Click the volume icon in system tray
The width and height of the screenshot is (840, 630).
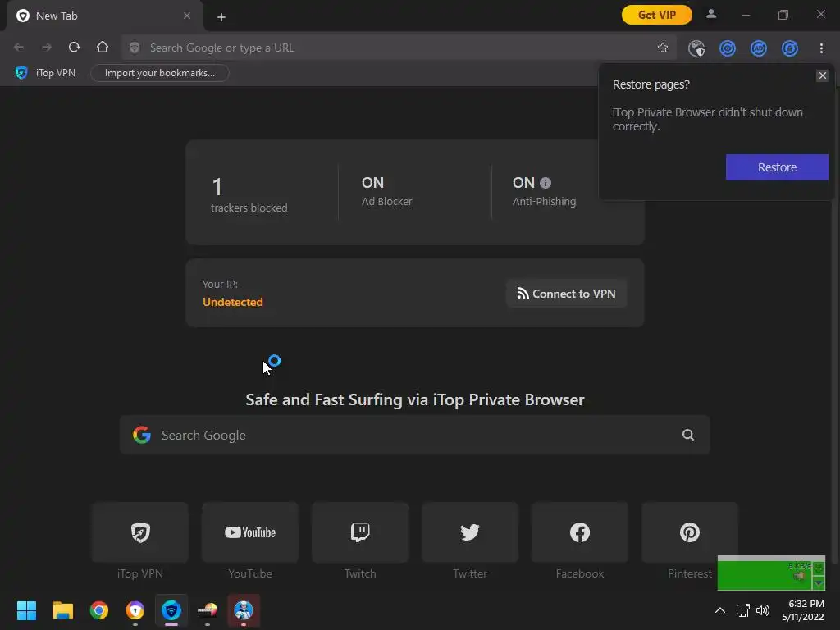(763, 610)
